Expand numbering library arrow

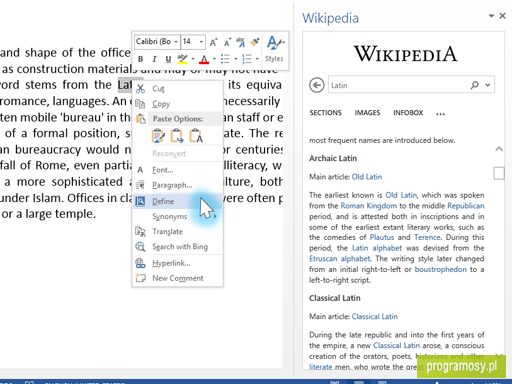click(x=257, y=59)
